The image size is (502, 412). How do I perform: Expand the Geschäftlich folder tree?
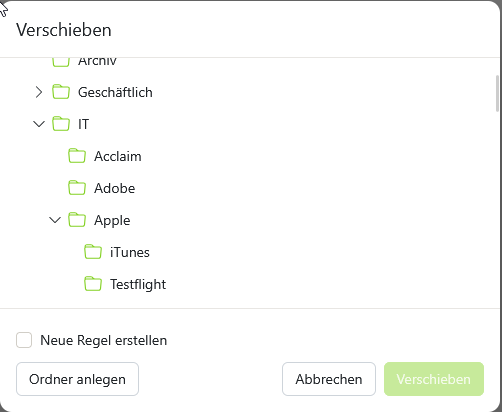[39, 92]
